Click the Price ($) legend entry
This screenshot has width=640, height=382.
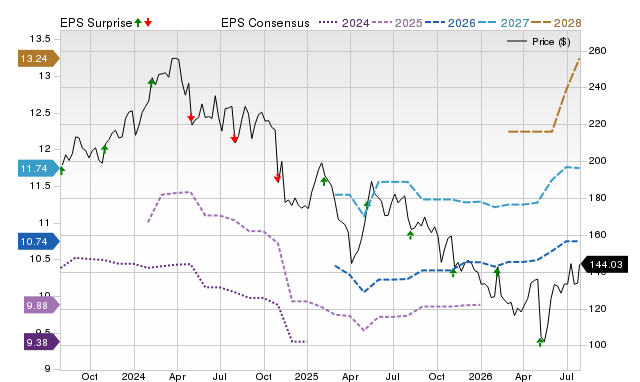point(539,42)
